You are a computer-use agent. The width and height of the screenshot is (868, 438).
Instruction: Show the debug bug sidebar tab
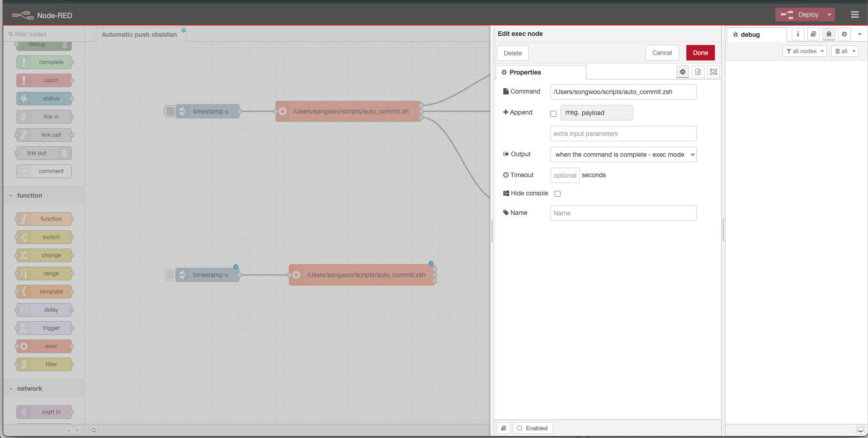tap(829, 34)
